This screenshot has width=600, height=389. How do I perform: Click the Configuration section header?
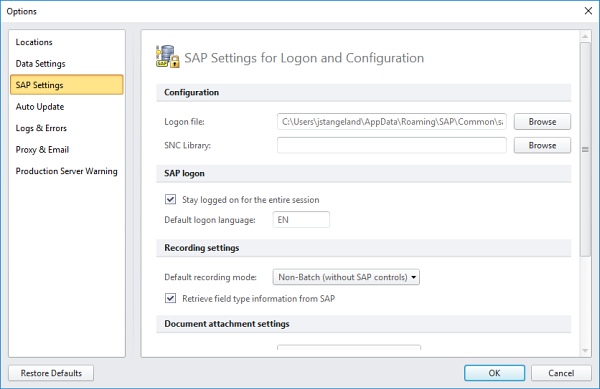(364, 93)
